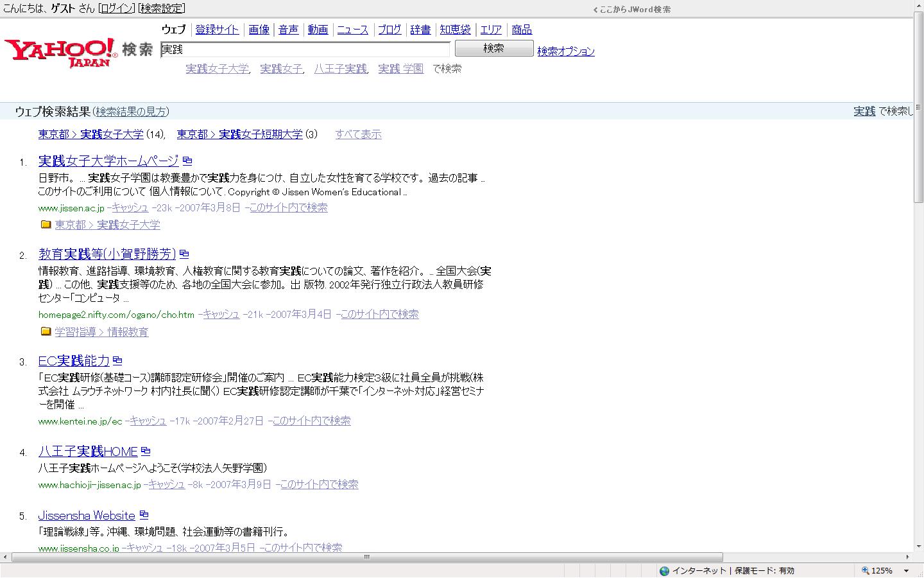Image resolution: width=924 pixels, height=578 pixels.
Task: Click folder icon before 東京都 > 実践女子大学 category
Action: point(46,225)
